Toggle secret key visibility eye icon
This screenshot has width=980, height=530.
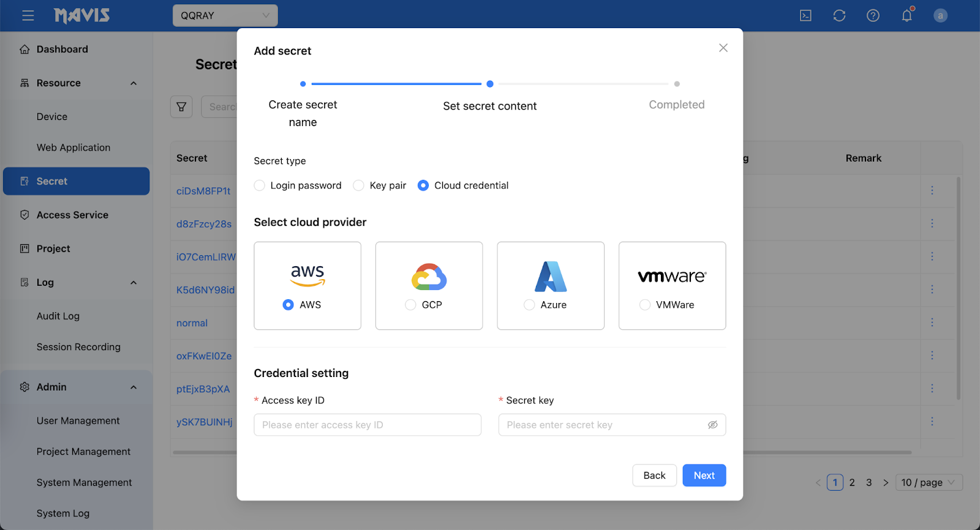(x=713, y=425)
